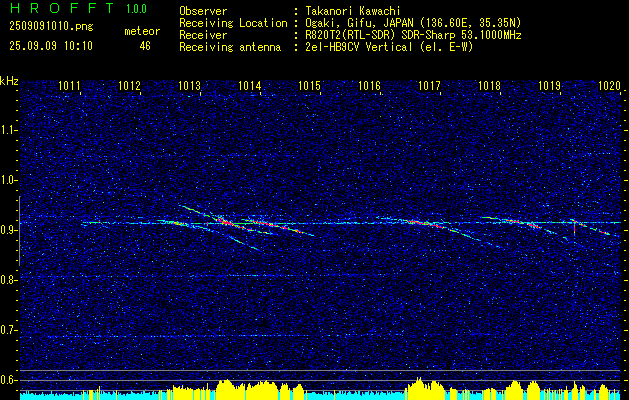
Task: Click the 1018 time marker
Action: pos(489,85)
